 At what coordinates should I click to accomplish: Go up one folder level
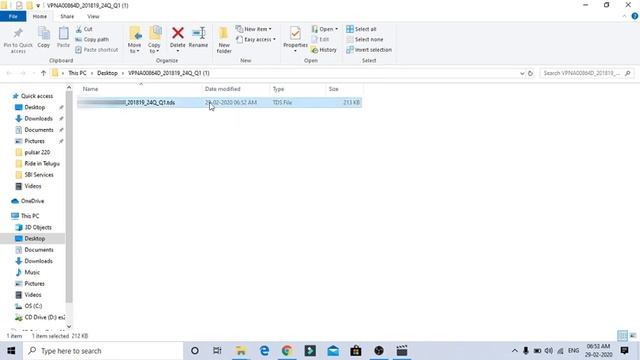[x=43, y=73]
